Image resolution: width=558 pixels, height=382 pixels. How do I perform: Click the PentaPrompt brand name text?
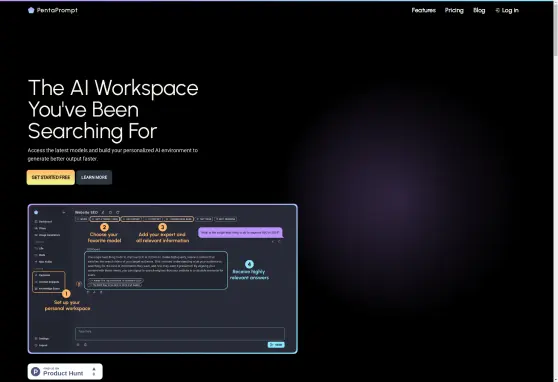[57, 10]
